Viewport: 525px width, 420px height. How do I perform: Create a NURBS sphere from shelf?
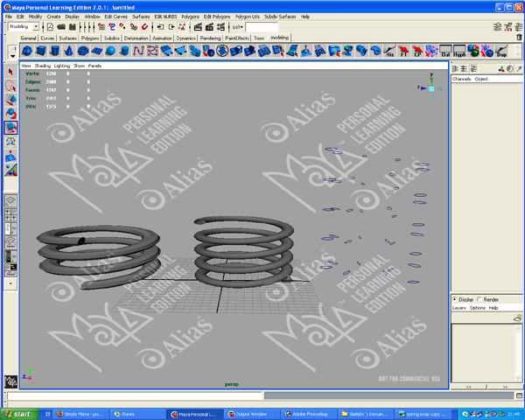click(x=110, y=51)
